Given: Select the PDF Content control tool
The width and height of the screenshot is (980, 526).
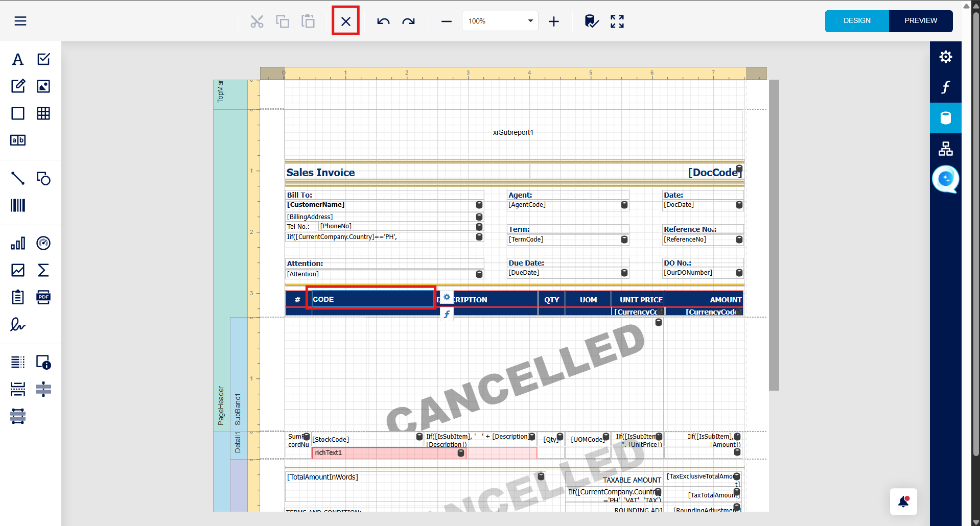Looking at the screenshot, I should pyautogui.click(x=43, y=297).
